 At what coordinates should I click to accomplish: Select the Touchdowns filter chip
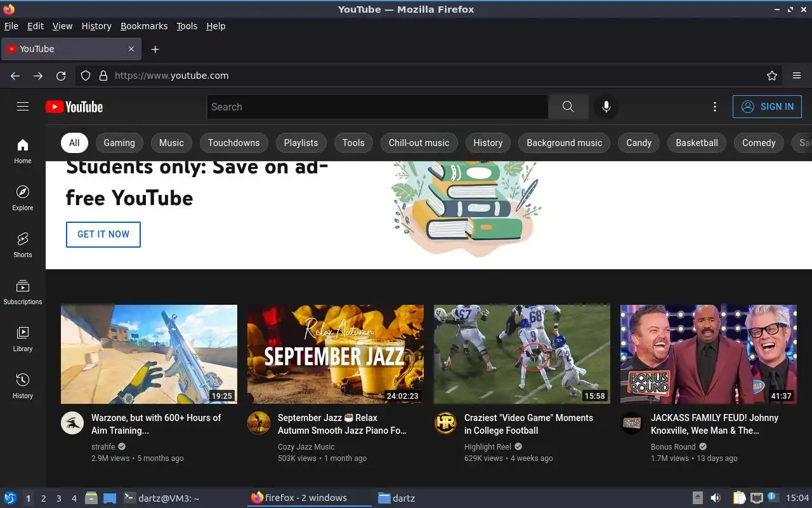tap(234, 143)
